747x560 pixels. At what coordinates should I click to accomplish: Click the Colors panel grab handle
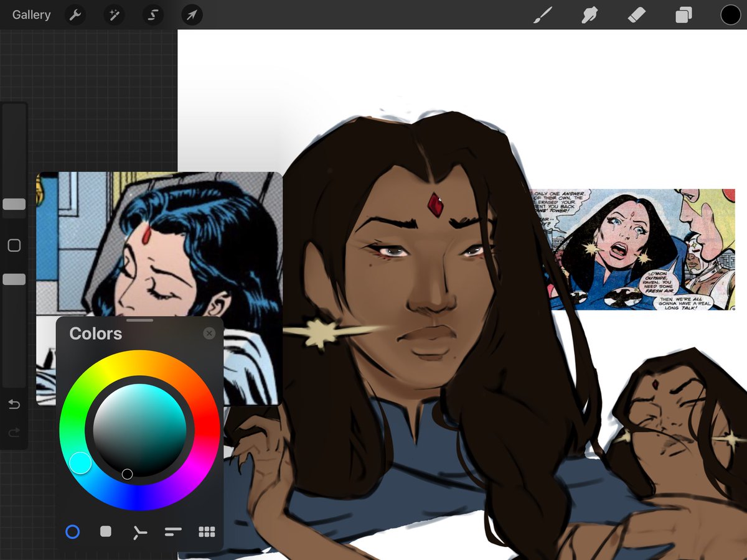[x=139, y=320]
